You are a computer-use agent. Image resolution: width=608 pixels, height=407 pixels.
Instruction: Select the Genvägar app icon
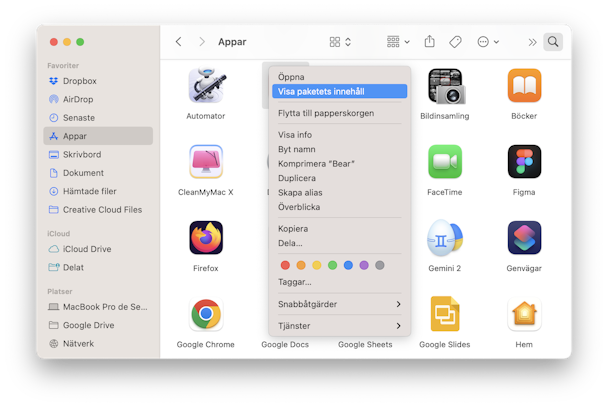(524, 238)
